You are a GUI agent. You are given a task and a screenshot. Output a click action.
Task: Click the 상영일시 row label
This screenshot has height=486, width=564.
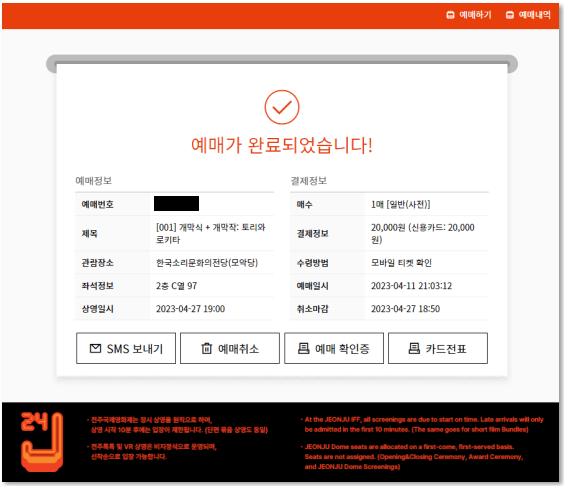tap(97, 309)
